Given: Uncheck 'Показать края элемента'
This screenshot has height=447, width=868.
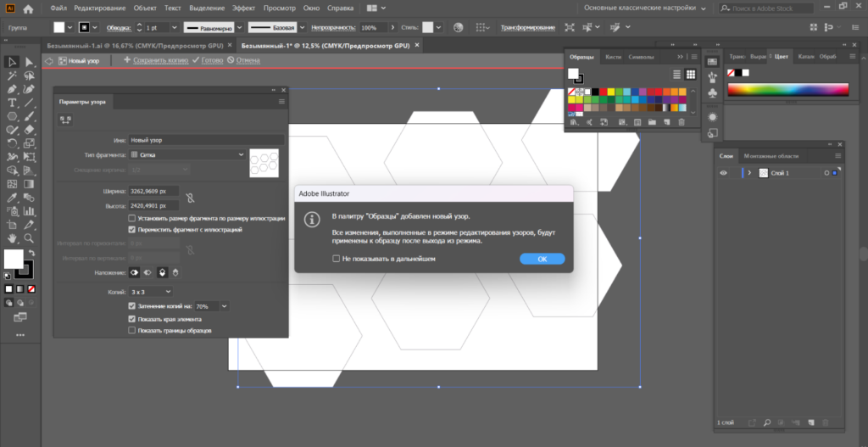Looking at the screenshot, I should 131,319.
